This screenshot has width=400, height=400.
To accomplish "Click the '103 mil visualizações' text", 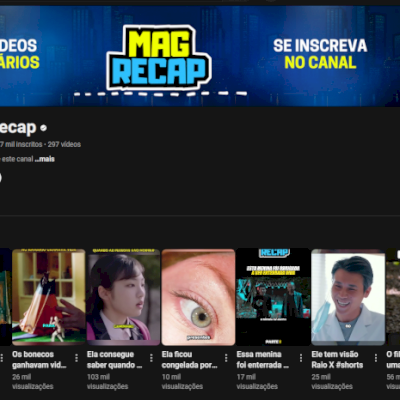I will (108, 382).
